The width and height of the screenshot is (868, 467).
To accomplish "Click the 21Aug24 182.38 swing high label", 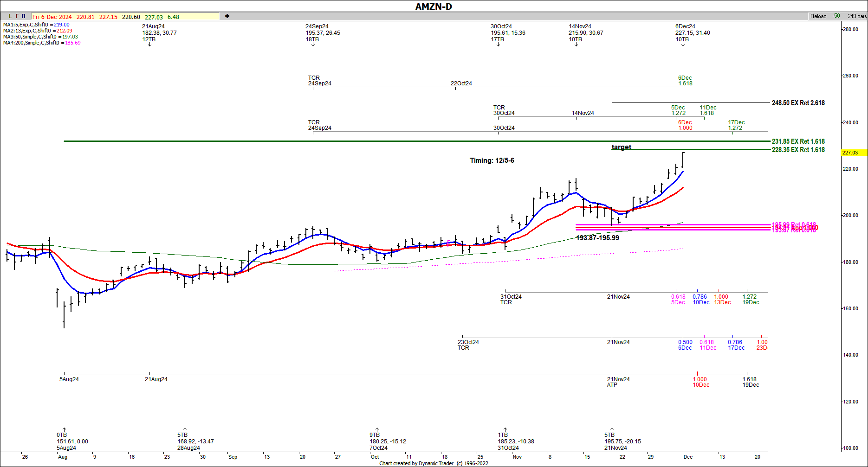I will pyautogui.click(x=159, y=33).
